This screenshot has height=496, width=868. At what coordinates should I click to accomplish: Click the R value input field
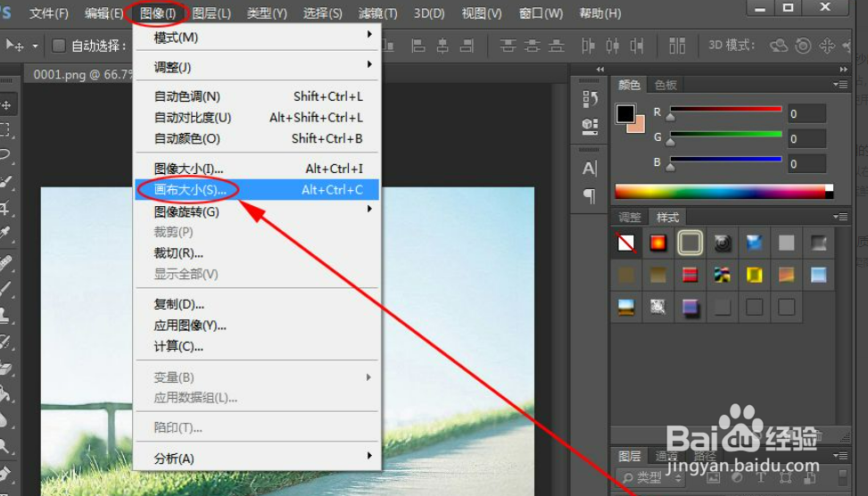pyautogui.click(x=807, y=113)
